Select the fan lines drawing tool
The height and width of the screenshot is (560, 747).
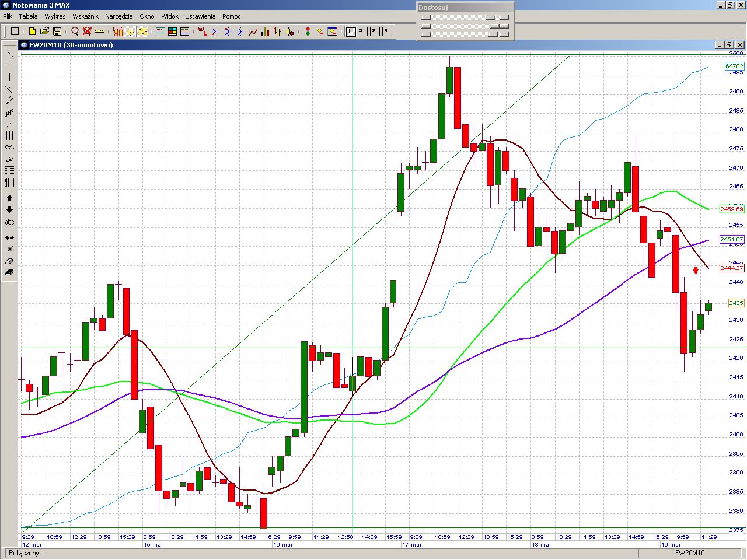(x=9, y=159)
